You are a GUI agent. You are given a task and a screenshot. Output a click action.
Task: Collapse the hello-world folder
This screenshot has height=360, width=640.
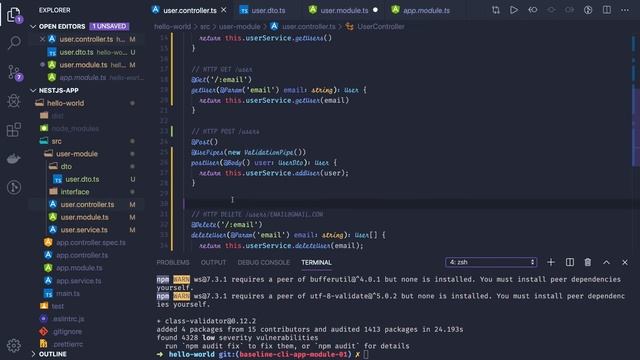pos(65,103)
